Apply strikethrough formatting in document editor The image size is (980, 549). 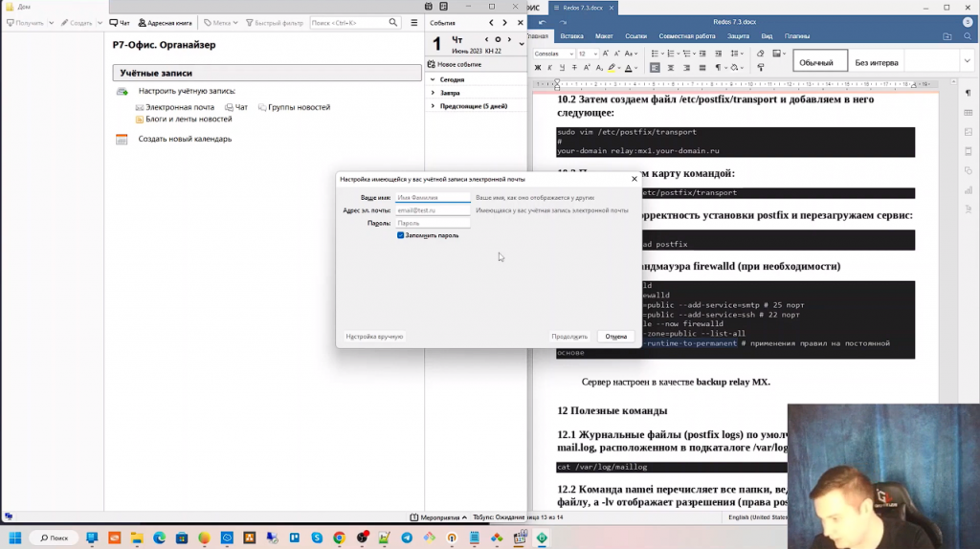coord(574,68)
